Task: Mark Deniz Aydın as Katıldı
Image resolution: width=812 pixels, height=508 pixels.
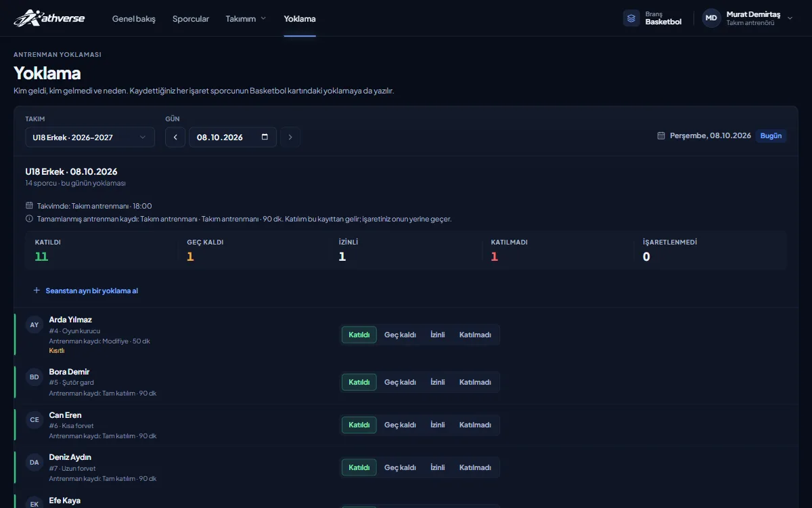Action: point(359,467)
